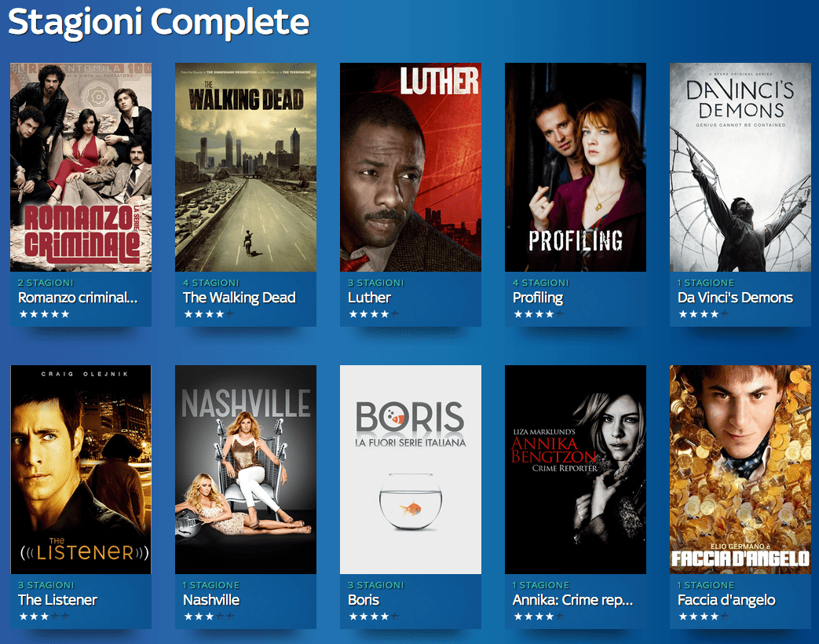This screenshot has width=819, height=644.
Task: Click the Stagioni Complete heading
Action: tap(159, 22)
